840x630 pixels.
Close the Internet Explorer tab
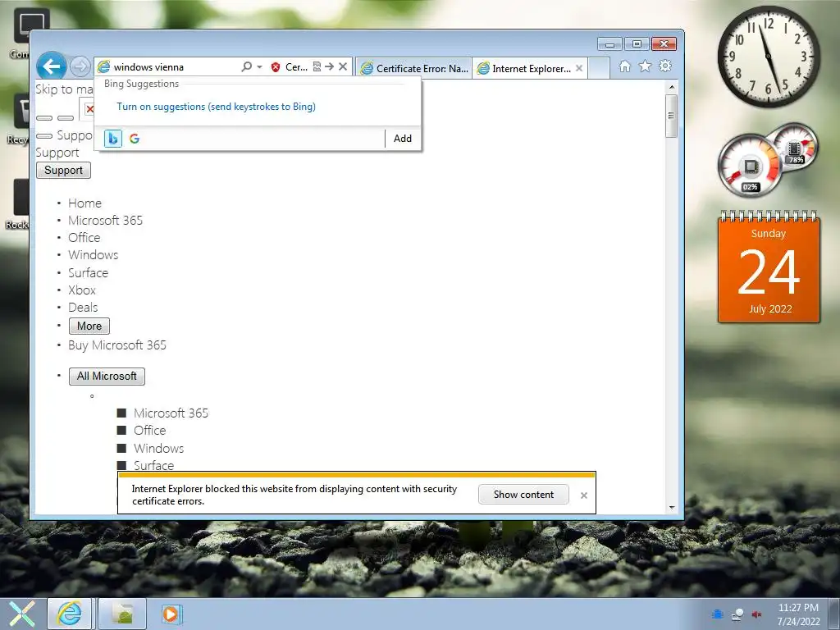(579, 69)
